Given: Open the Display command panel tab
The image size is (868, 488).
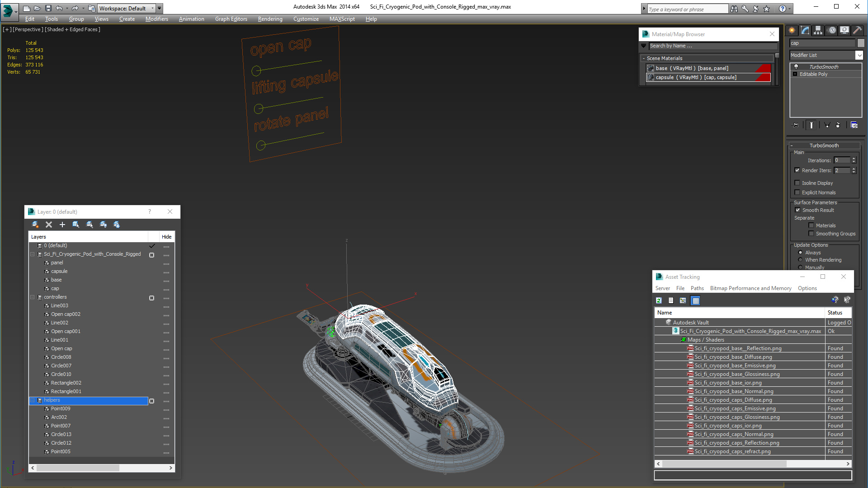Looking at the screenshot, I should (x=844, y=30).
